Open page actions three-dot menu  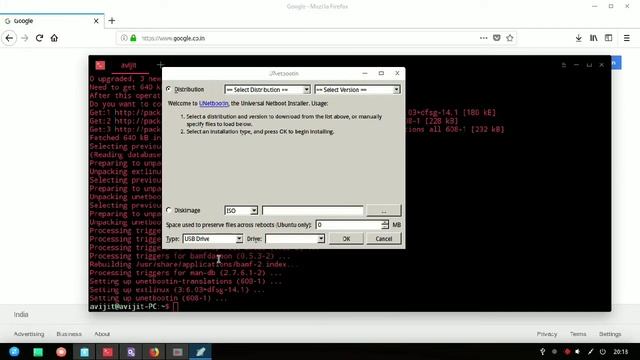pyautogui.click(x=483, y=38)
